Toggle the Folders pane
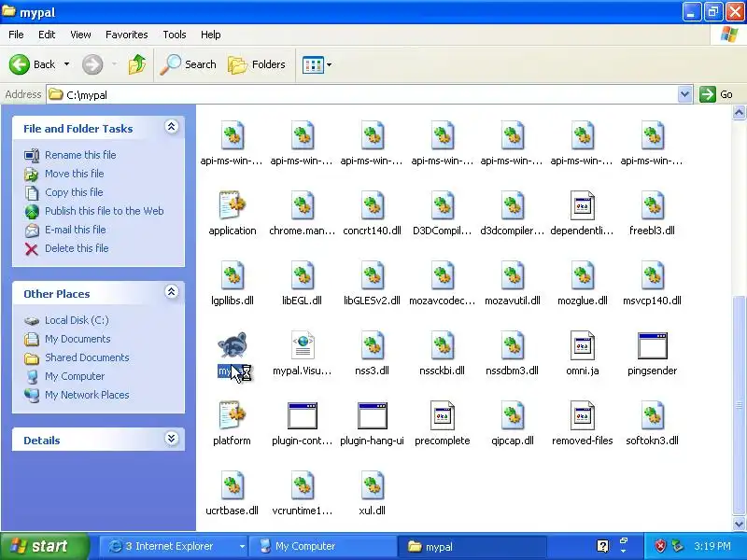The height and width of the screenshot is (560, 747). coord(258,64)
